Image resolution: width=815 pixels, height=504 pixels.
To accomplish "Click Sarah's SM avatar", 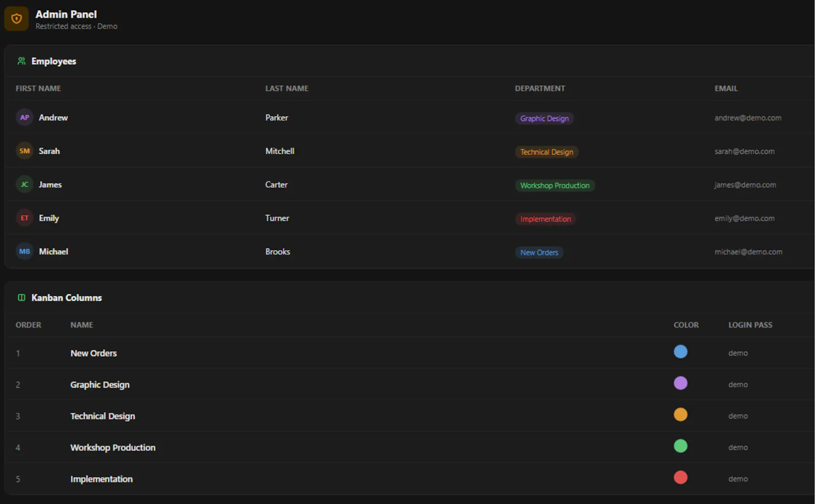I will click(24, 151).
